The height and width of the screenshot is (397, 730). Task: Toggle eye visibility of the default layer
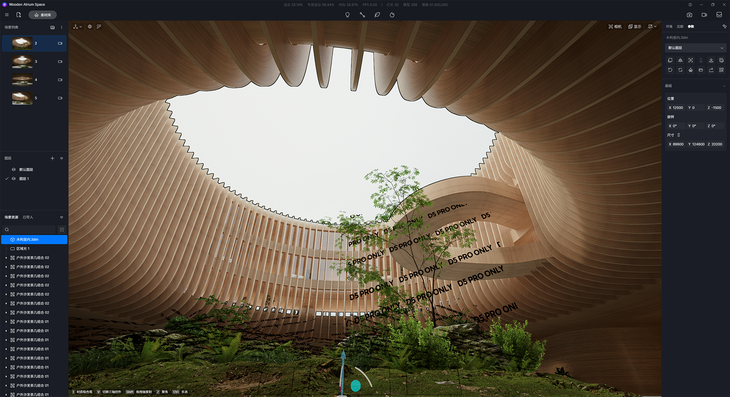pyautogui.click(x=14, y=169)
